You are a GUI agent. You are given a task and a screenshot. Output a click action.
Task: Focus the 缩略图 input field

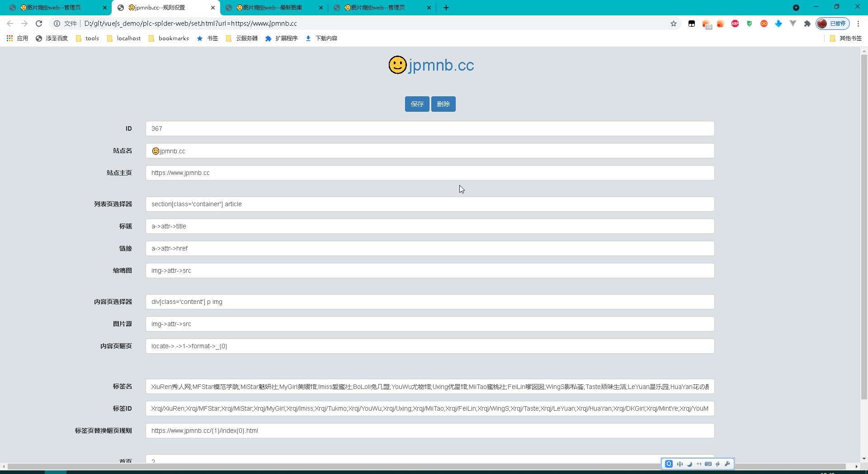pyautogui.click(x=430, y=270)
